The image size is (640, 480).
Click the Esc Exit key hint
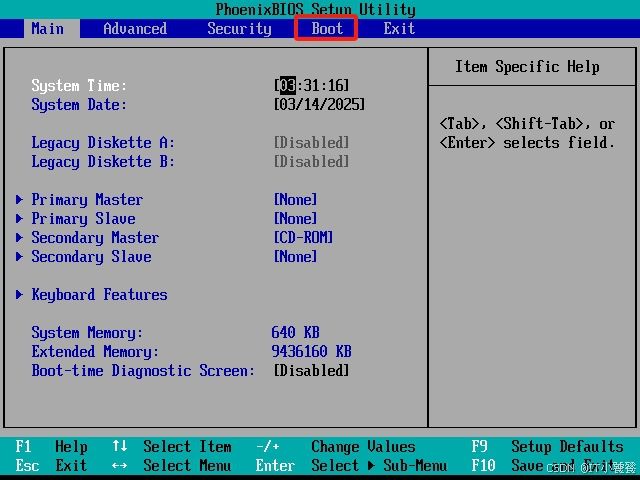click(51, 465)
